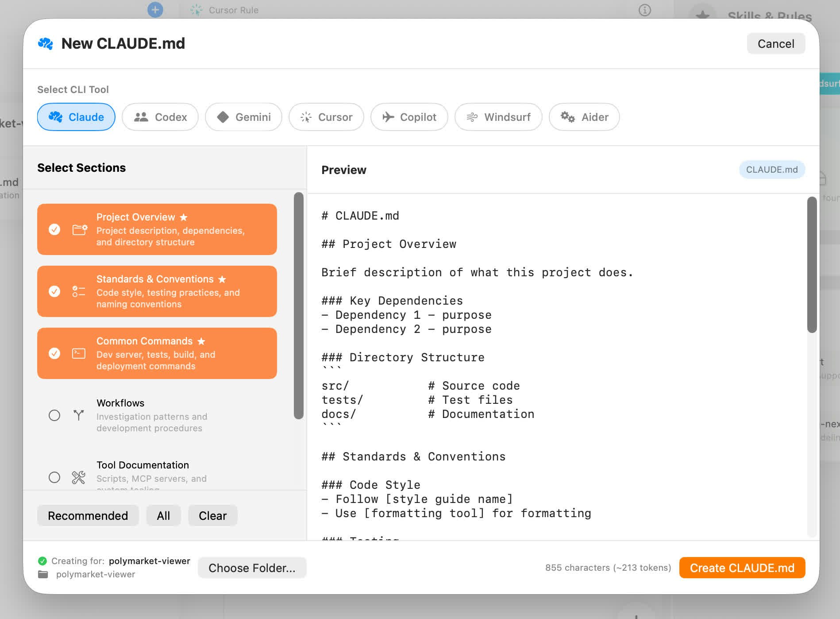Open the Choose Folder dialog

(252, 568)
